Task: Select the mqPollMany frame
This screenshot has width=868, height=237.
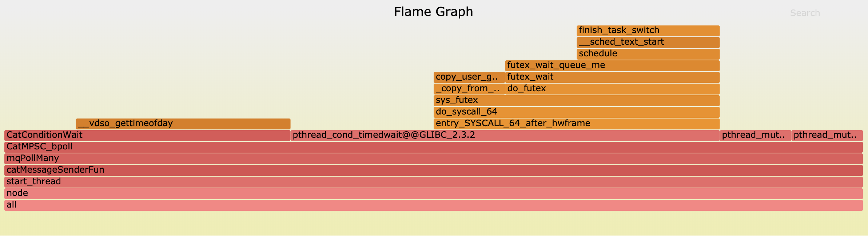Action: click(x=434, y=158)
